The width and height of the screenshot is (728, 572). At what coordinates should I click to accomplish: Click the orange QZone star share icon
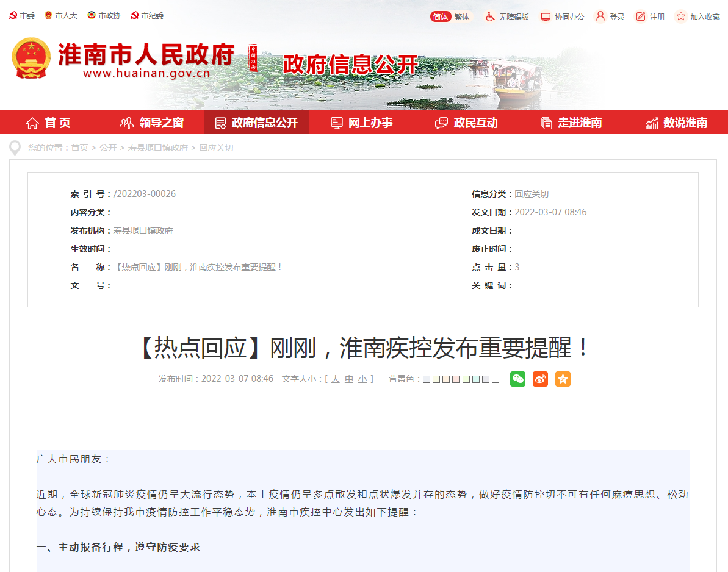[x=563, y=379]
